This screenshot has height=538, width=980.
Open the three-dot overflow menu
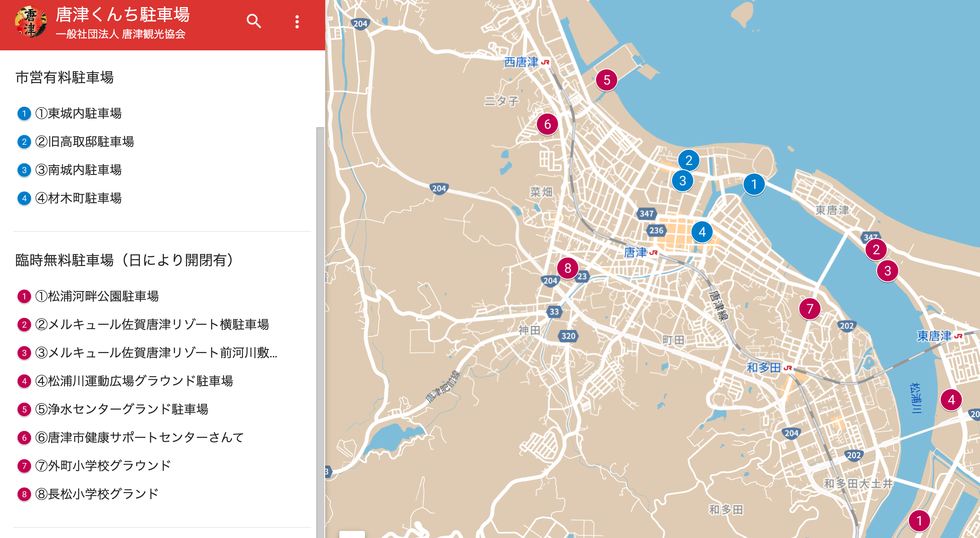point(297,22)
